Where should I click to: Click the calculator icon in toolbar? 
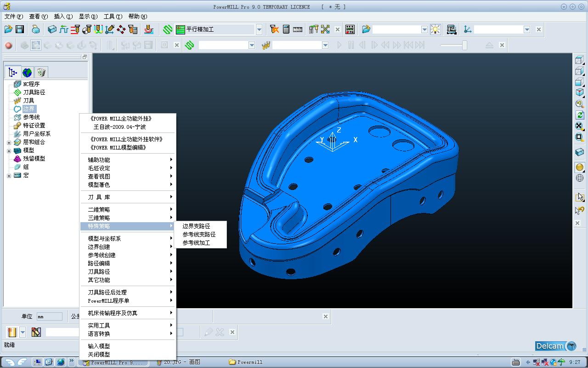pos(286,29)
